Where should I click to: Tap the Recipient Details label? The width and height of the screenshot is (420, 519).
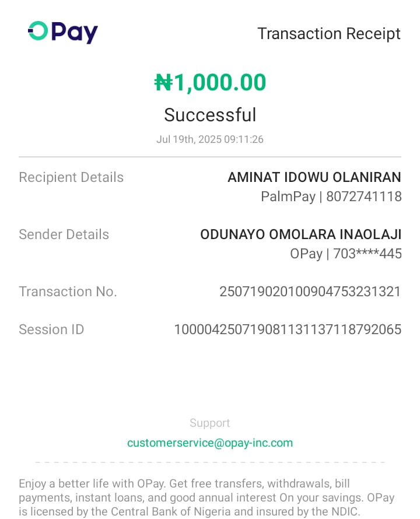click(x=71, y=177)
